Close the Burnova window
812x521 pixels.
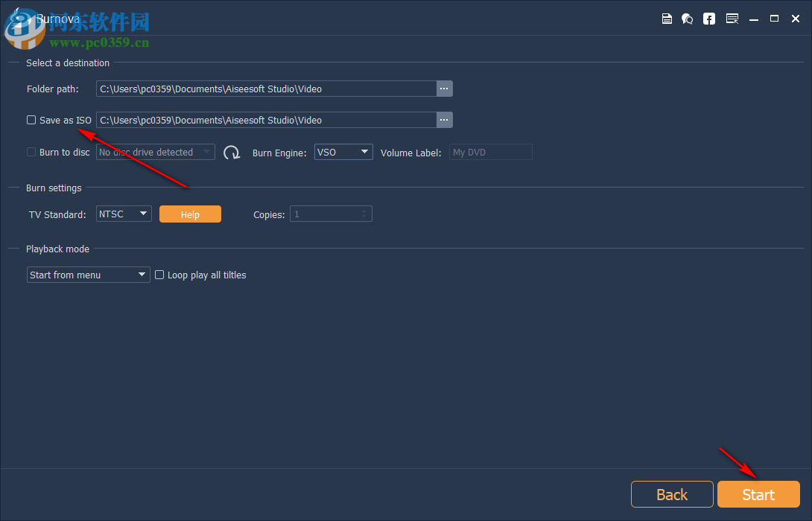pyautogui.click(x=796, y=19)
